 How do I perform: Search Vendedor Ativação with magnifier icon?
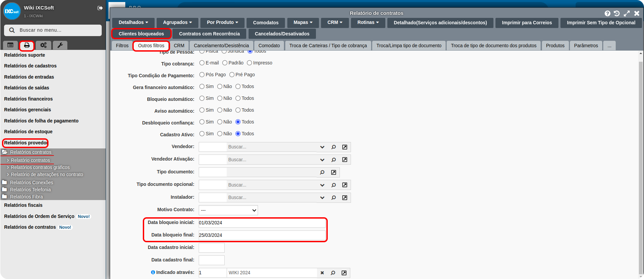[333, 160]
